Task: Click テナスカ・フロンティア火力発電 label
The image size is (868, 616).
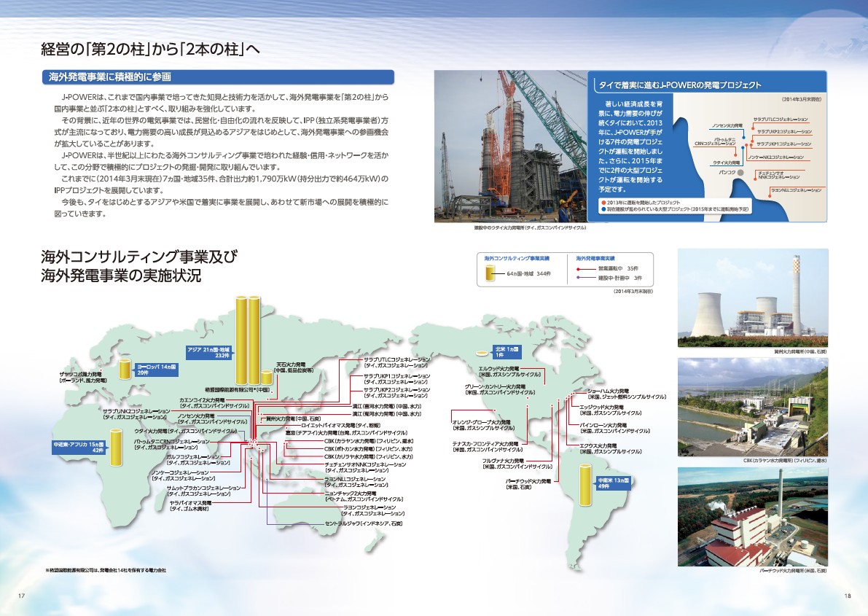Action: coord(487,447)
